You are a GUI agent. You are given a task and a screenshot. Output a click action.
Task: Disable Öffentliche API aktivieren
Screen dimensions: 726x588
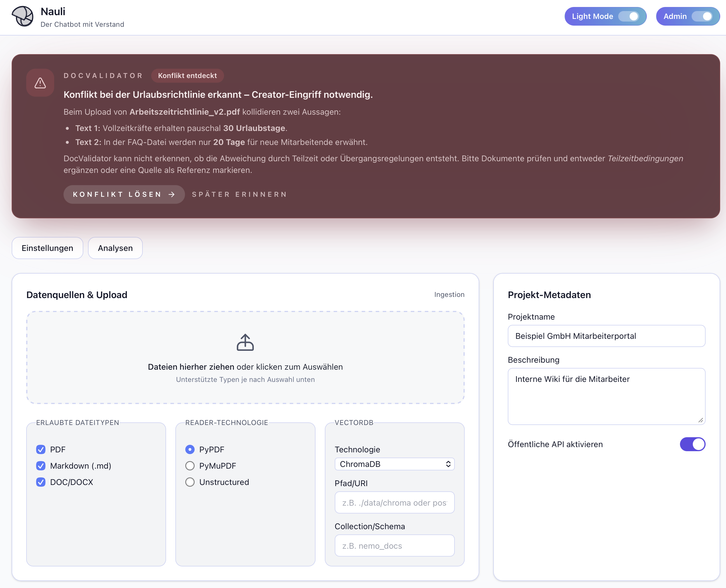[x=693, y=444]
